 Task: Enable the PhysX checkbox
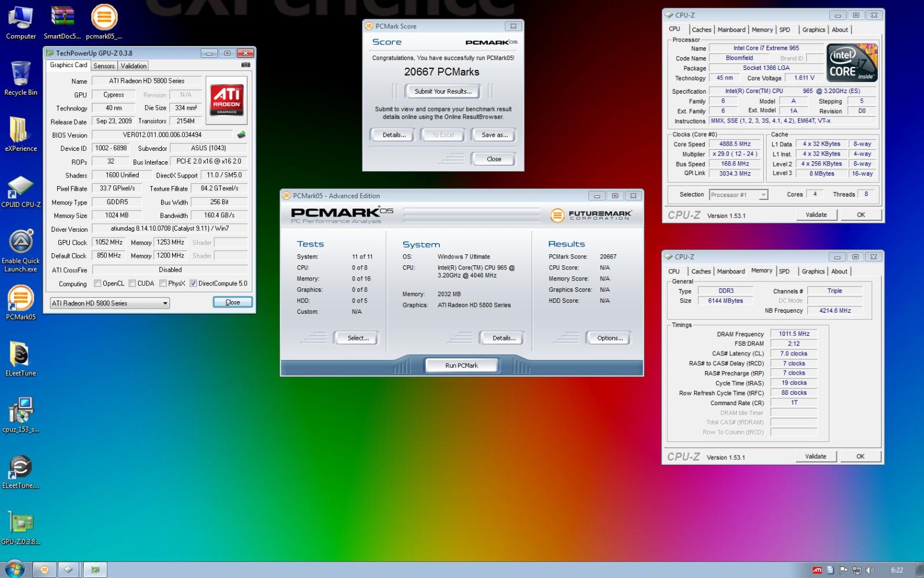click(163, 283)
